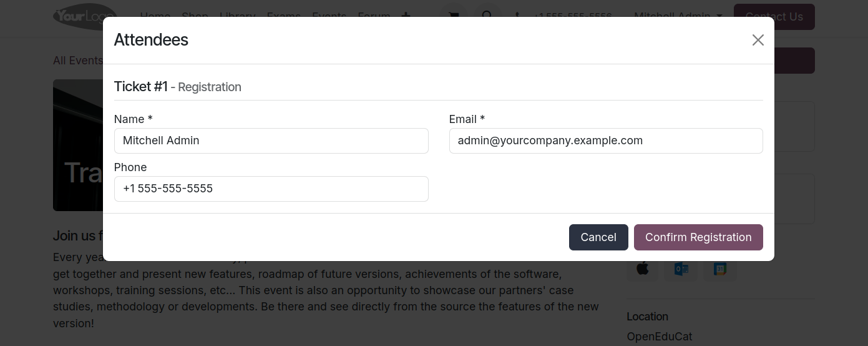This screenshot has height=346, width=868.
Task: Add event to Apple calendar icon
Action: (642, 269)
